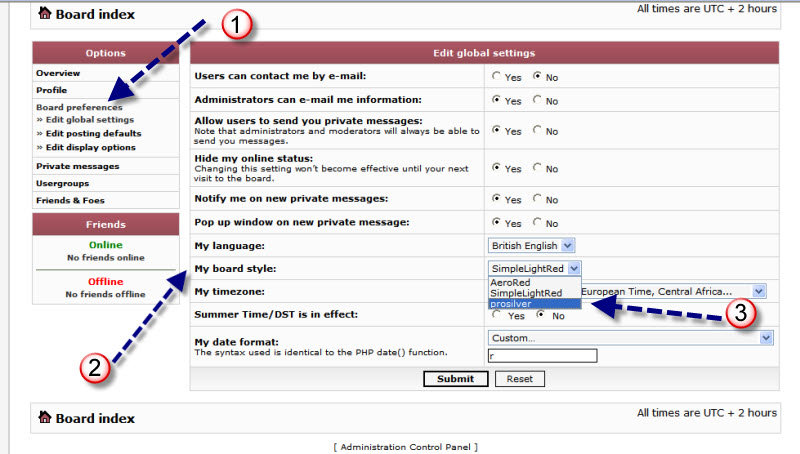Viewport: 800px width, 454px height.
Task: Pick AeroRed in the board style list
Action: 511,282
